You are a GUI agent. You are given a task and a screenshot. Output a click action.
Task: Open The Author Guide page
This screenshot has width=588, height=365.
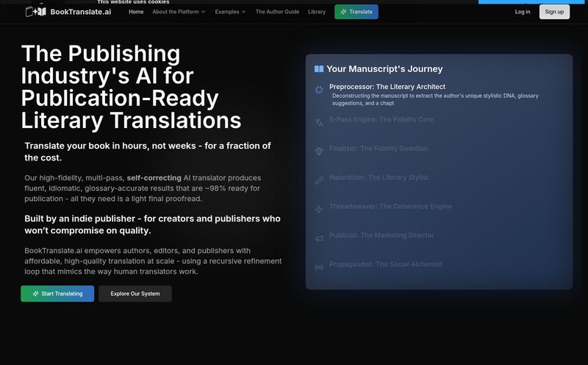click(278, 12)
